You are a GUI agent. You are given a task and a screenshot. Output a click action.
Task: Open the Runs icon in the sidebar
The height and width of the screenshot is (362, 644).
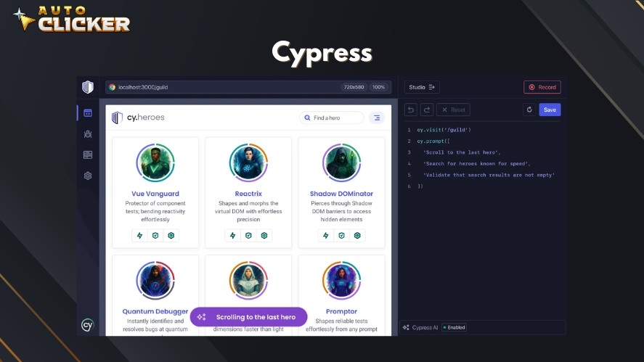(x=87, y=155)
